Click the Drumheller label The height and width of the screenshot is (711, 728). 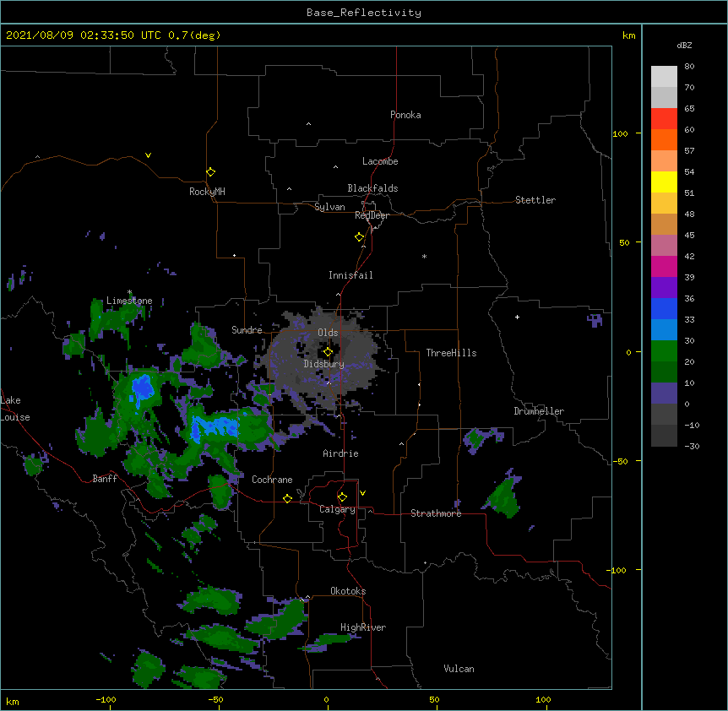[539, 411]
